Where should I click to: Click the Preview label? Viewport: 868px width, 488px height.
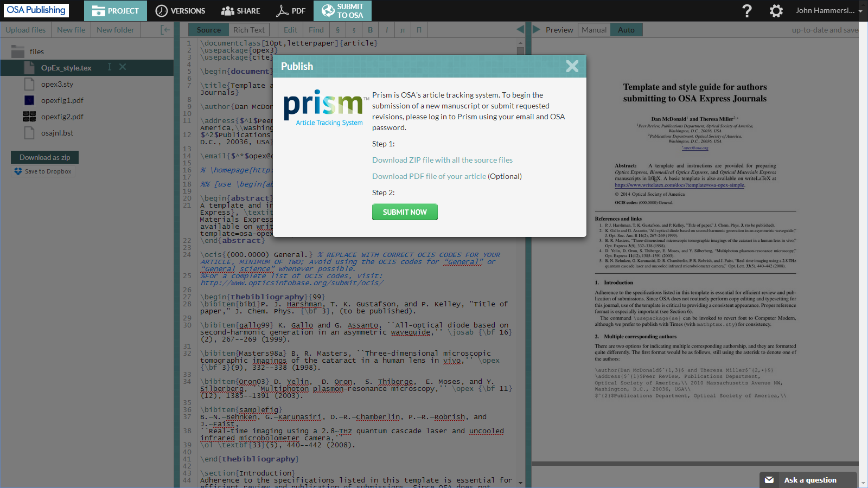point(559,30)
